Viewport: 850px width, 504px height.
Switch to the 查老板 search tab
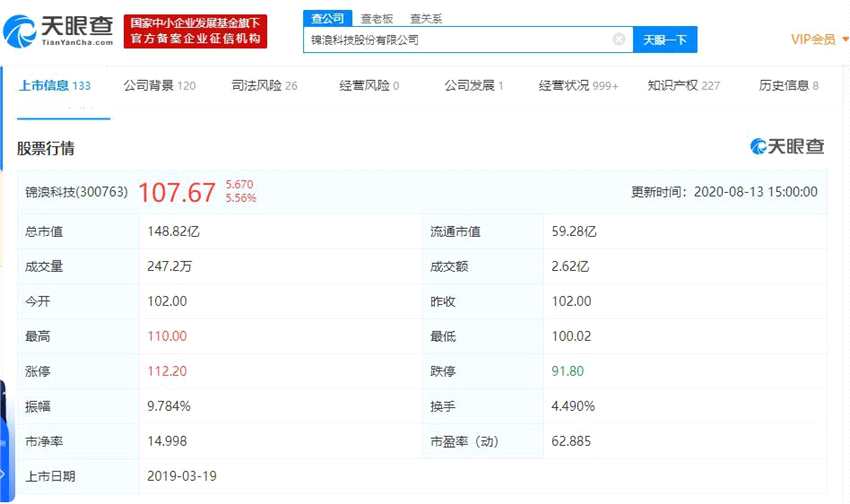click(377, 19)
